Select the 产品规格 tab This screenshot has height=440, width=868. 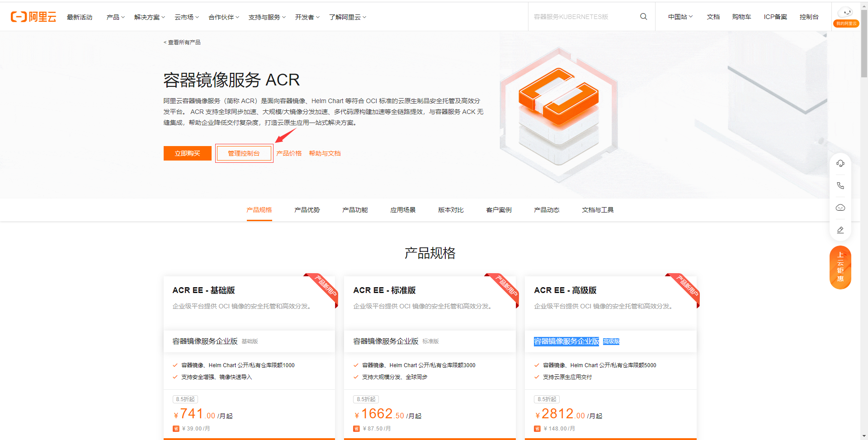pyautogui.click(x=259, y=210)
